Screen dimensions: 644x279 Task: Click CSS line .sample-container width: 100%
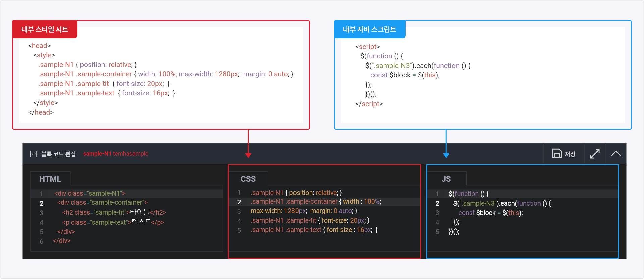point(316,202)
